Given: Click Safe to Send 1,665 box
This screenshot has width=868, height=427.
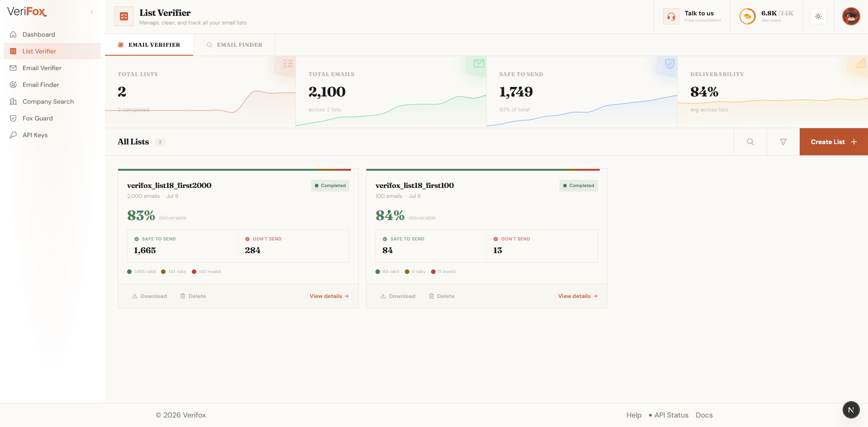Looking at the screenshot, I should (183, 246).
